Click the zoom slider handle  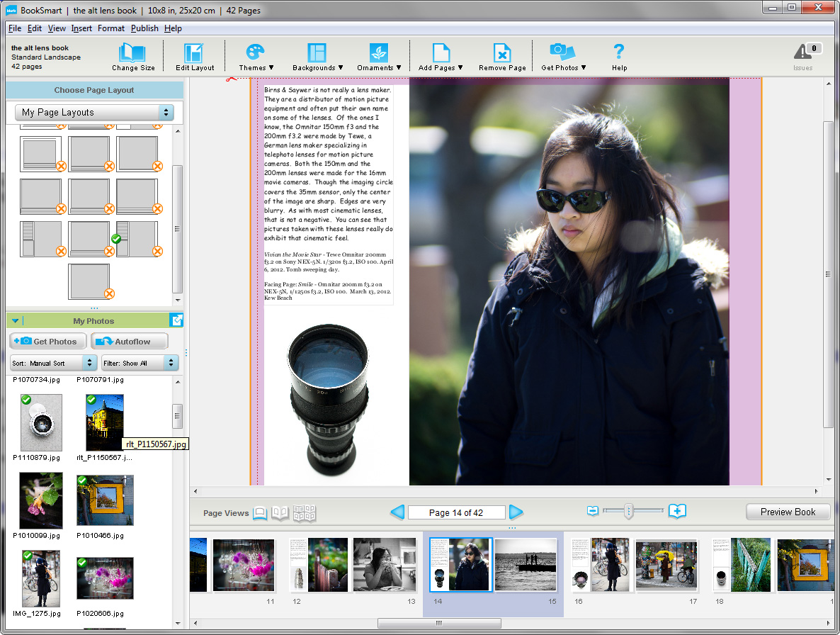coord(628,511)
